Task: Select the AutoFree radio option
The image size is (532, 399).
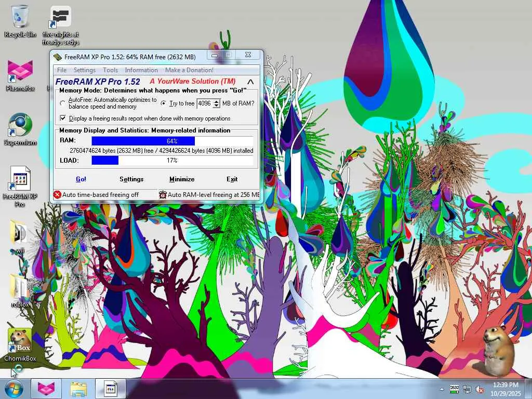Action: [x=62, y=103]
